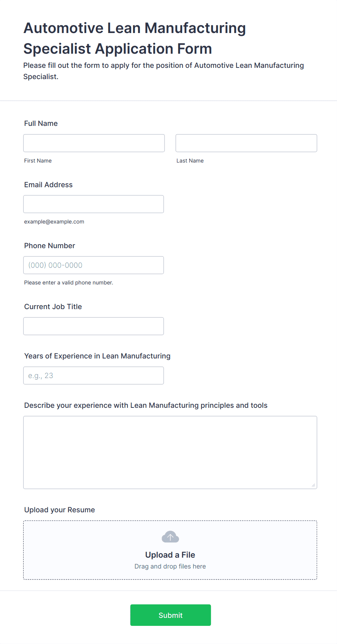Click the Last Name input field
Image resolution: width=337 pixels, height=644 pixels.
click(x=246, y=143)
